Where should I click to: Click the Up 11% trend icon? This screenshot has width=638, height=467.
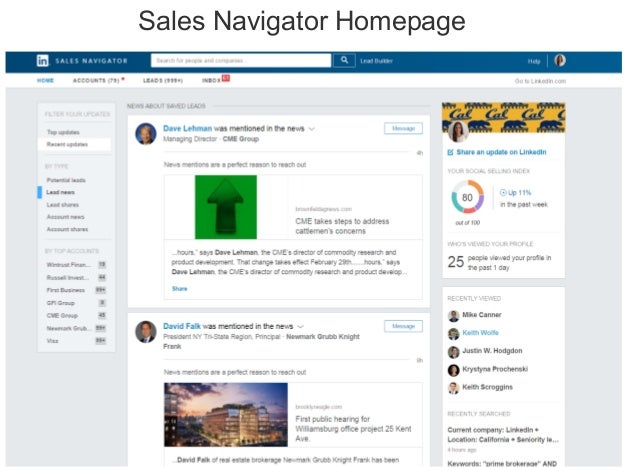click(503, 192)
